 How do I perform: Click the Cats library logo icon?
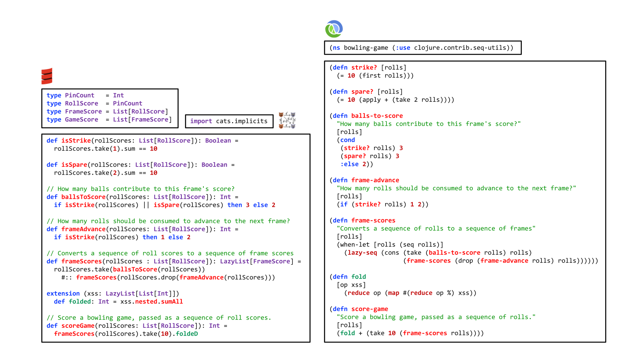point(287,120)
